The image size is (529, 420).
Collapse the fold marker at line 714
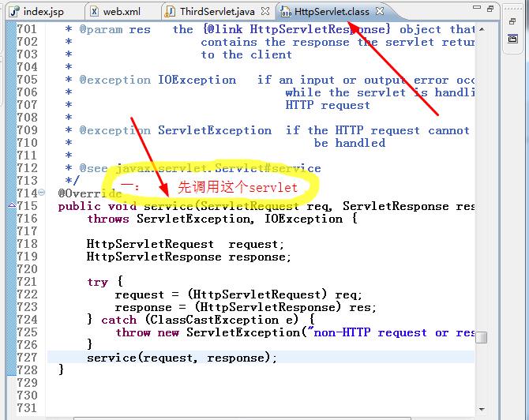coord(42,193)
